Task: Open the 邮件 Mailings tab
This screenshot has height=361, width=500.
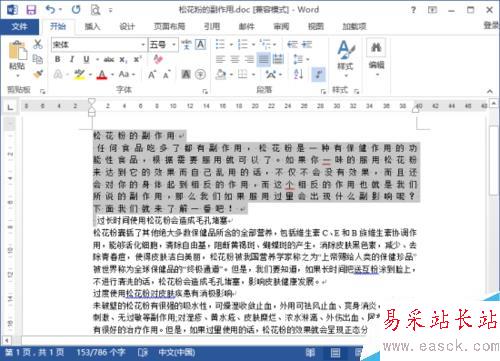Action: [247, 26]
